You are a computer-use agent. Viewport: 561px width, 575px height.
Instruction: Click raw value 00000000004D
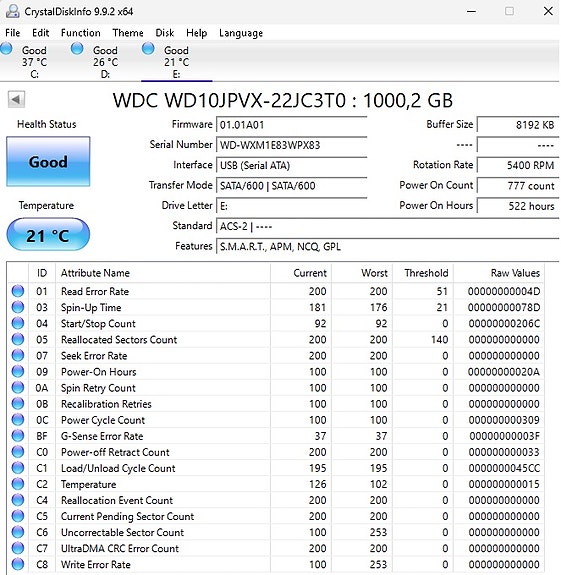pyautogui.click(x=504, y=292)
